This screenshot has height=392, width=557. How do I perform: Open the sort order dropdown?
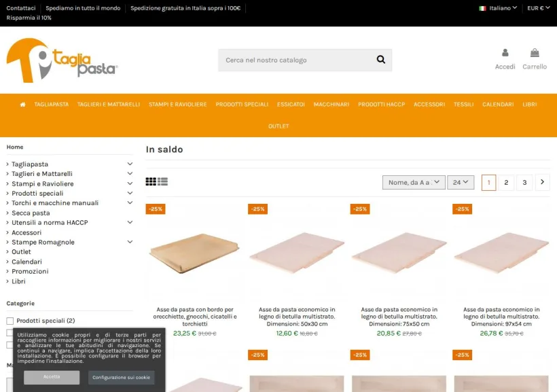414,182
